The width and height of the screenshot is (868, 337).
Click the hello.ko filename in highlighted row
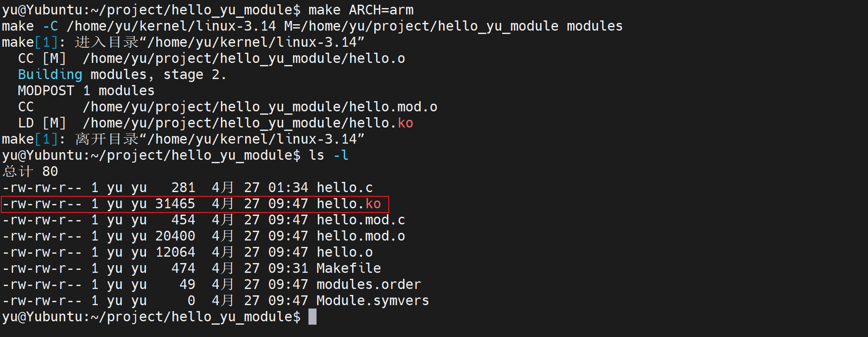(x=349, y=204)
